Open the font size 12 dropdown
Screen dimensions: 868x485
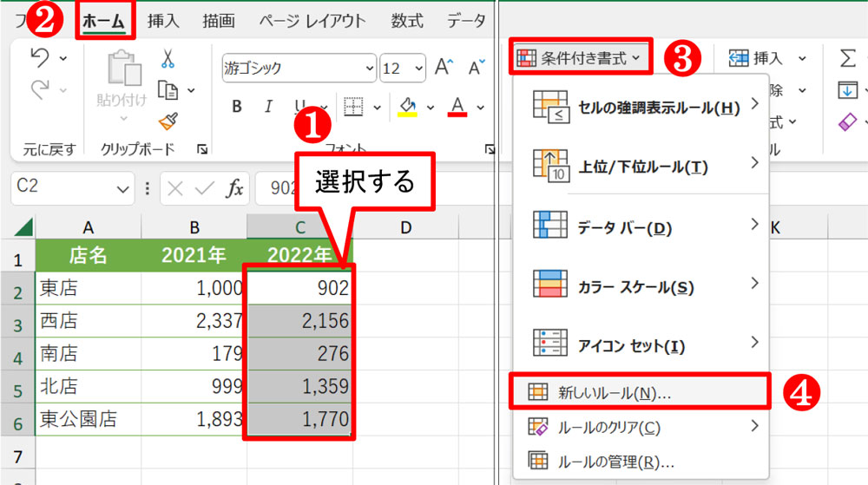click(x=419, y=69)
